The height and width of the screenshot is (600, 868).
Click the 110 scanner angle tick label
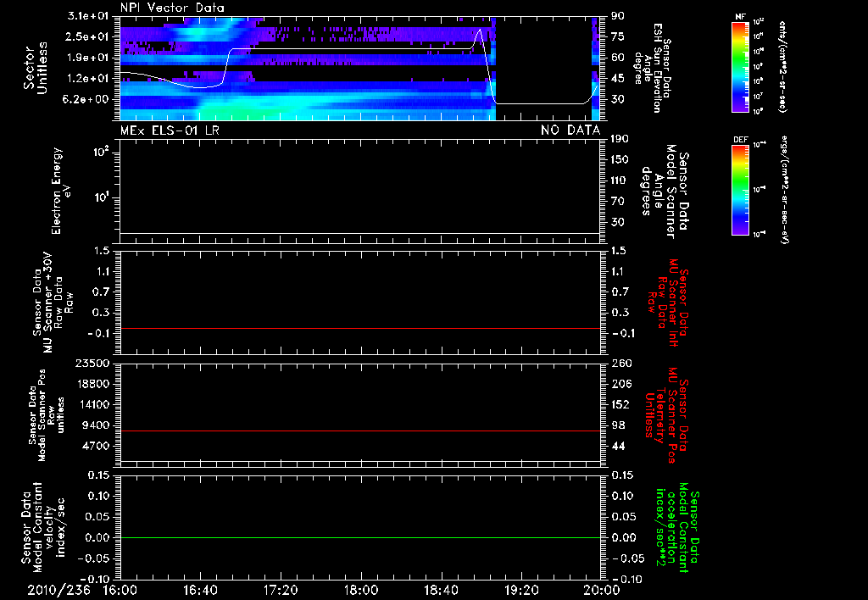tap(620, 181)
